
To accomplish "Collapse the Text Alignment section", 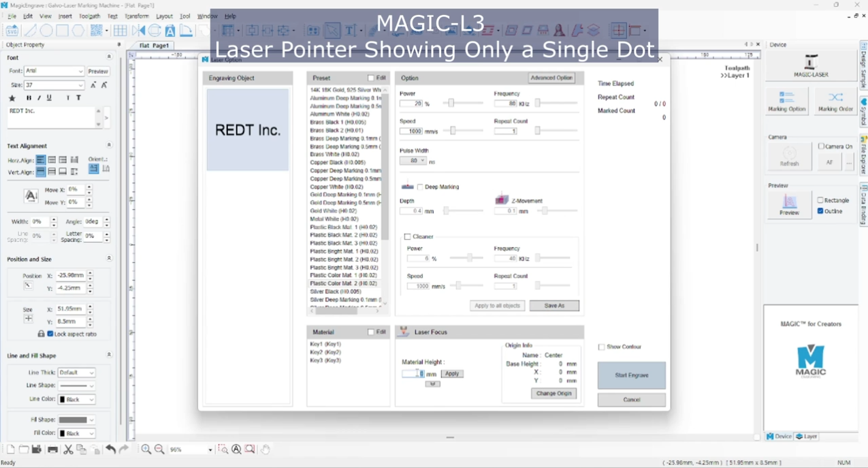I will [109, 146].
